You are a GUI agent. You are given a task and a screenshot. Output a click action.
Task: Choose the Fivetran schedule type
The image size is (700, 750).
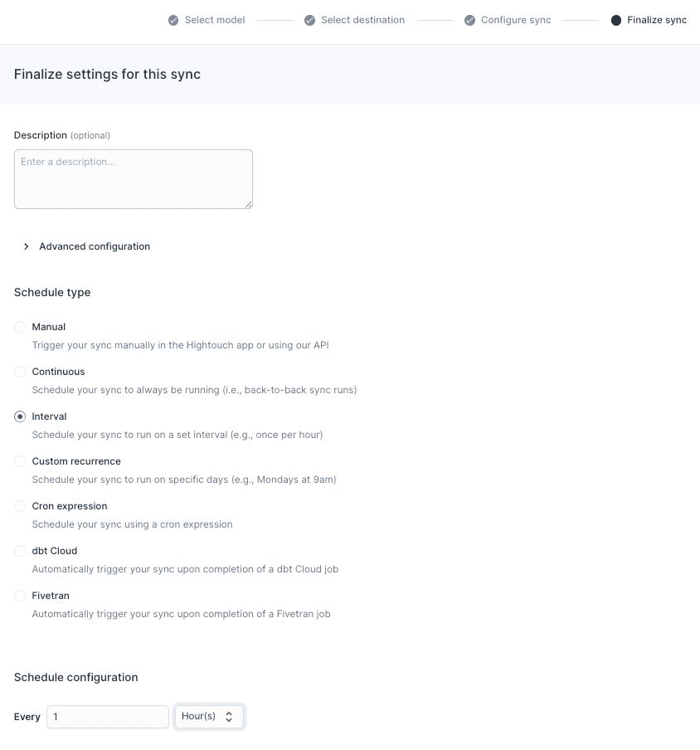click(x=19, y=596)
